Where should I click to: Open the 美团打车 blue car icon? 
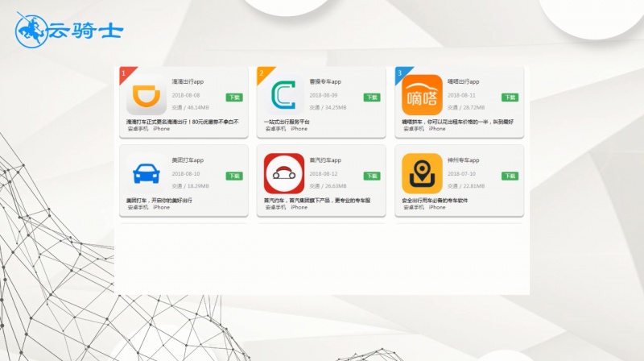pos(147,173)
